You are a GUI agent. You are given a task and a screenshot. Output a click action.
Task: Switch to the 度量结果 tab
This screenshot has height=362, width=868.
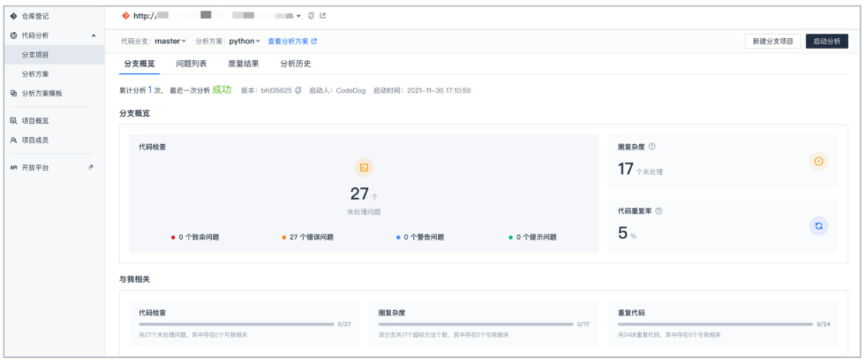(243, 64)
